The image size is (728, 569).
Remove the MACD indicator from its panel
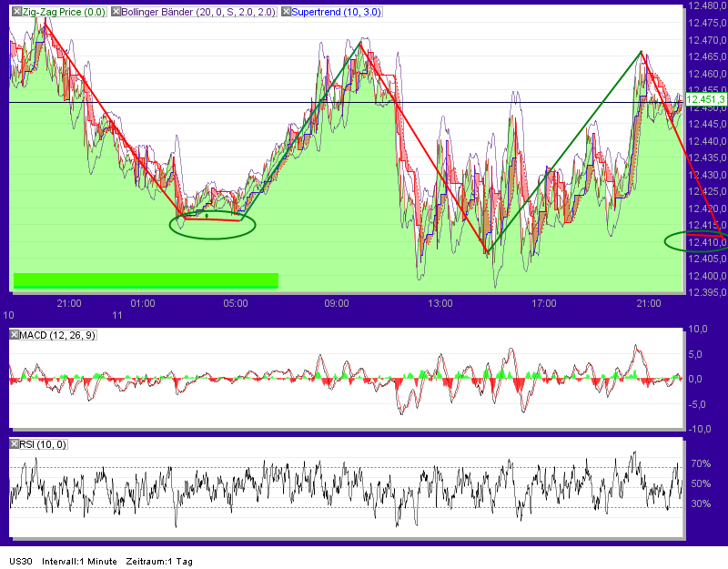14,333
